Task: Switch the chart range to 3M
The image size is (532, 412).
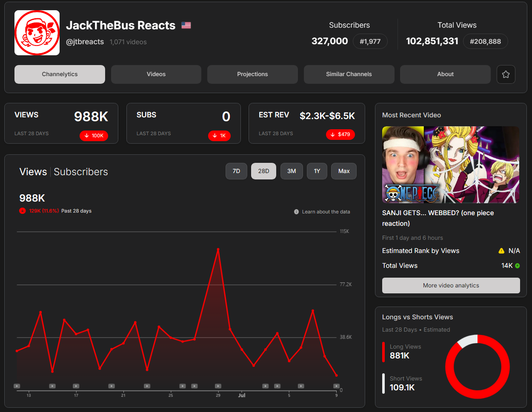Action: (x=292, y=171)
